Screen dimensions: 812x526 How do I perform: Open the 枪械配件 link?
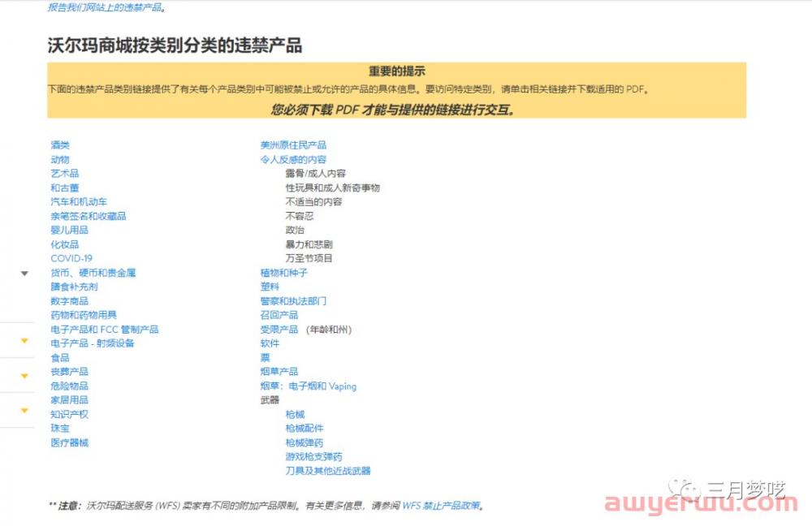pyautogui.click(x=304, y=428)
